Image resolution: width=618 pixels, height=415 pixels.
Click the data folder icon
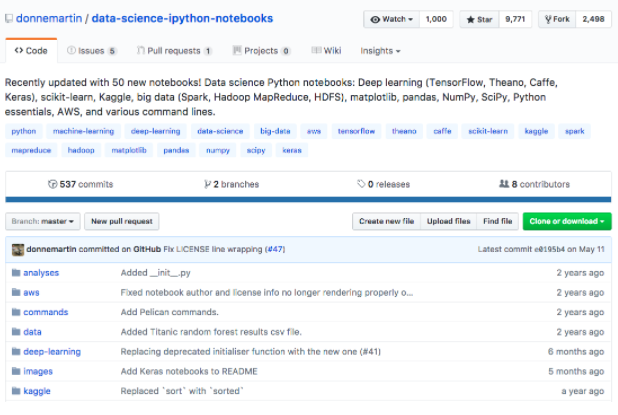tap(16, 332)
